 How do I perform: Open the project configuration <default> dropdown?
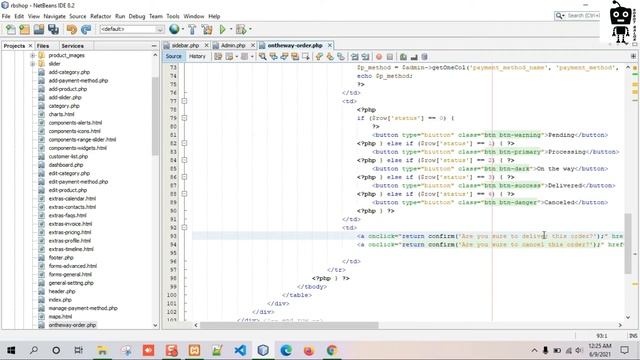[132, 29]
